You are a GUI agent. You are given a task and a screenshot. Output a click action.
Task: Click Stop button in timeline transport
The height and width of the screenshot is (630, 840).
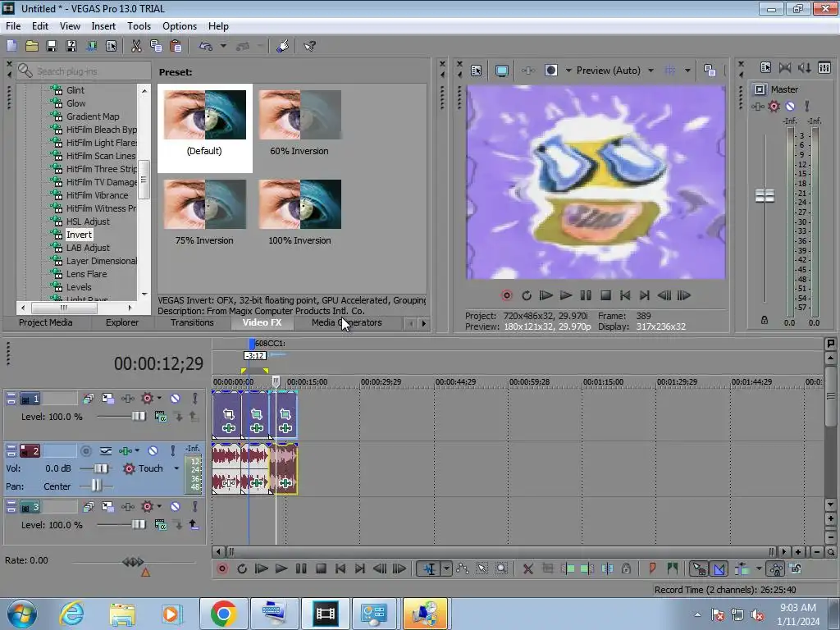(321, 569)
